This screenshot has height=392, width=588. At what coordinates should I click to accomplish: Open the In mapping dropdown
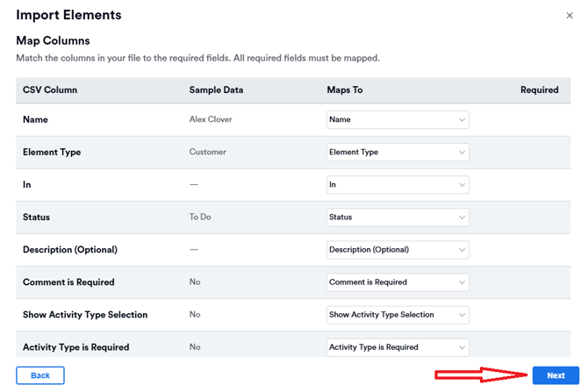pos(398,185)
